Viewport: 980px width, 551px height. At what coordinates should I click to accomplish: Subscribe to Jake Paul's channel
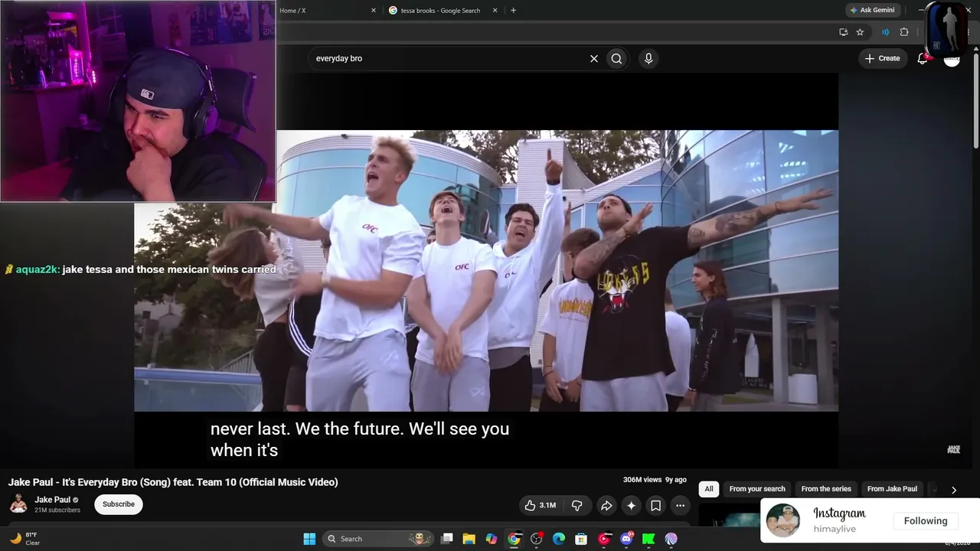[119, 504]
